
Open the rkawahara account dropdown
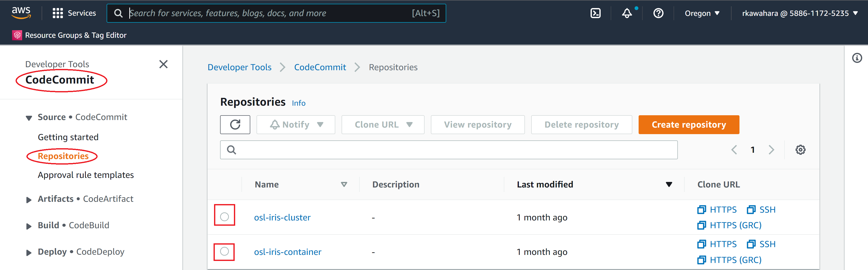tap(799, 13)
